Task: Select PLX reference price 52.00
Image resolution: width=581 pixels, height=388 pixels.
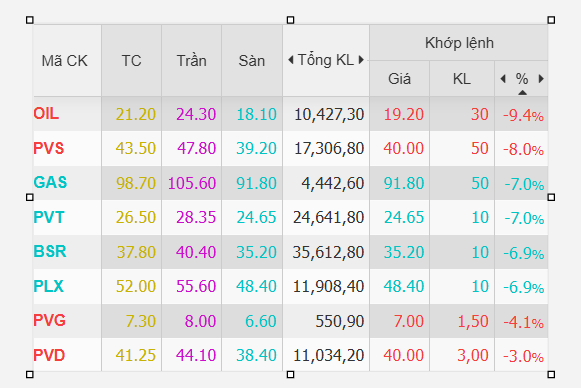Action: point(136,286)
